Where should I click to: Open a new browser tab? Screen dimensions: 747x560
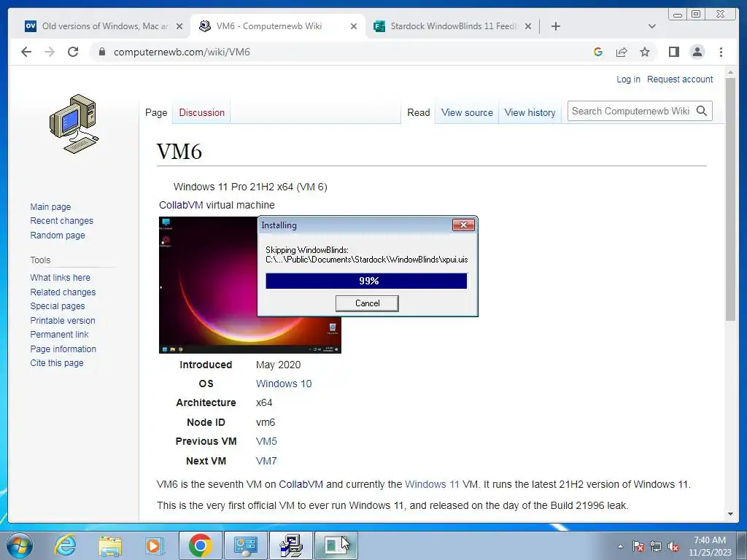pos(555,26)
